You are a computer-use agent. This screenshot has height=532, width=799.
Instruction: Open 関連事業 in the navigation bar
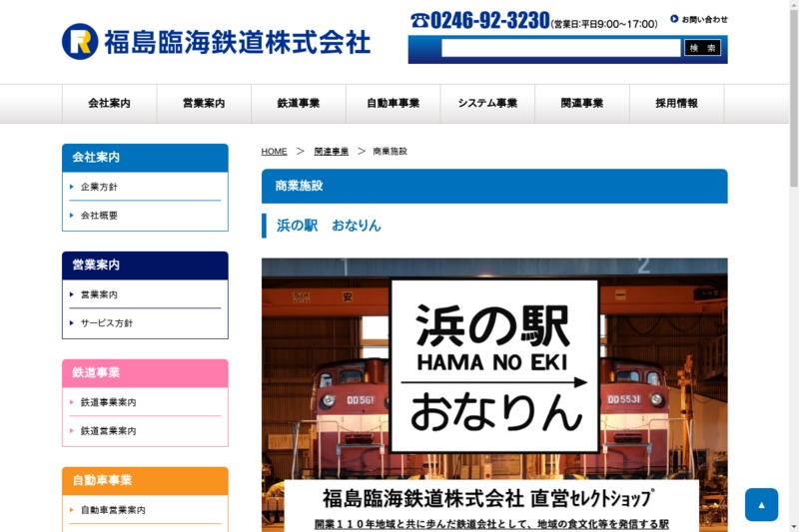coord(582,104)
